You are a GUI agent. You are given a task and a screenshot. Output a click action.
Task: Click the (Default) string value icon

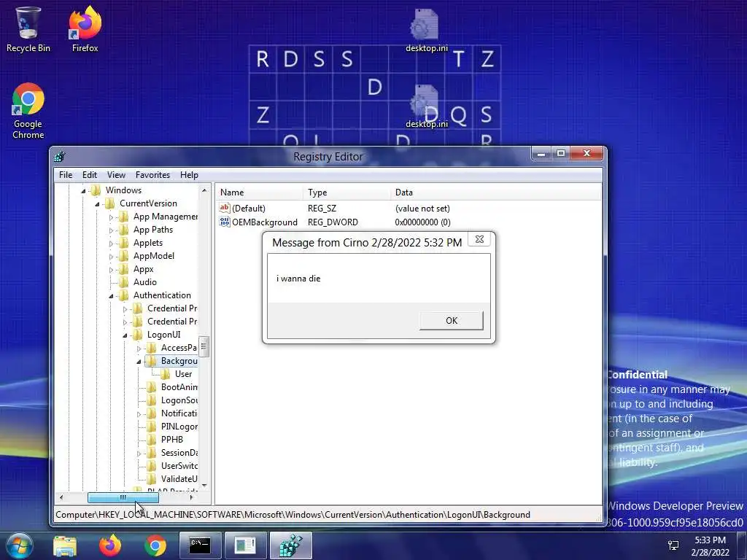click(x=225, y=208)
